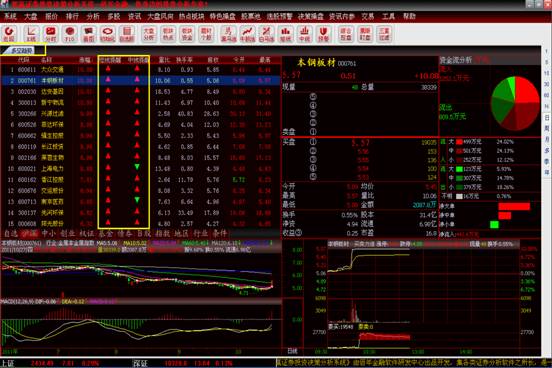Select the 上海电力 stock row
This screenshot has width=552, height=368.
click(x=141, y=169)
